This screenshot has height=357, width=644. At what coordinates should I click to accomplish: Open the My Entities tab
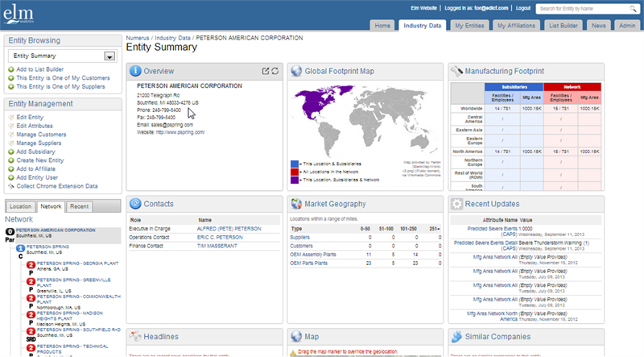pos(469,26)
